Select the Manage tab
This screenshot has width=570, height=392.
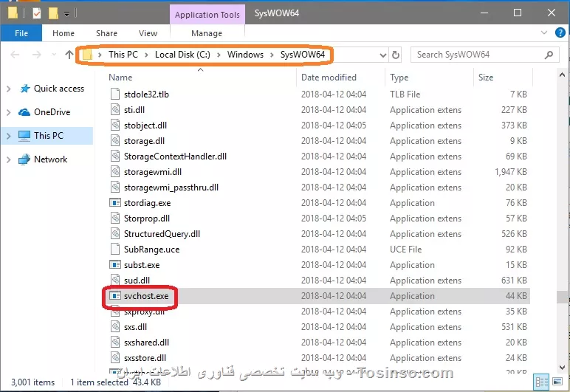tap(207, 33)
